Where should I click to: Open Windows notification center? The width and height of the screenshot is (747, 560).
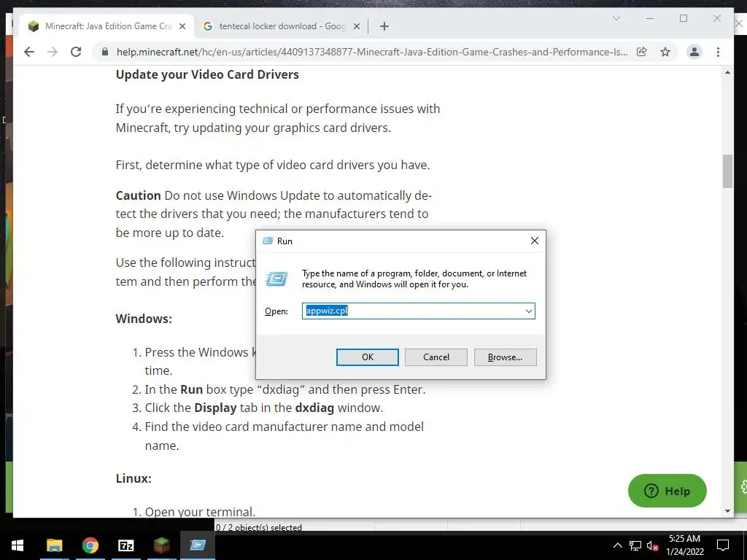(723, 545)
